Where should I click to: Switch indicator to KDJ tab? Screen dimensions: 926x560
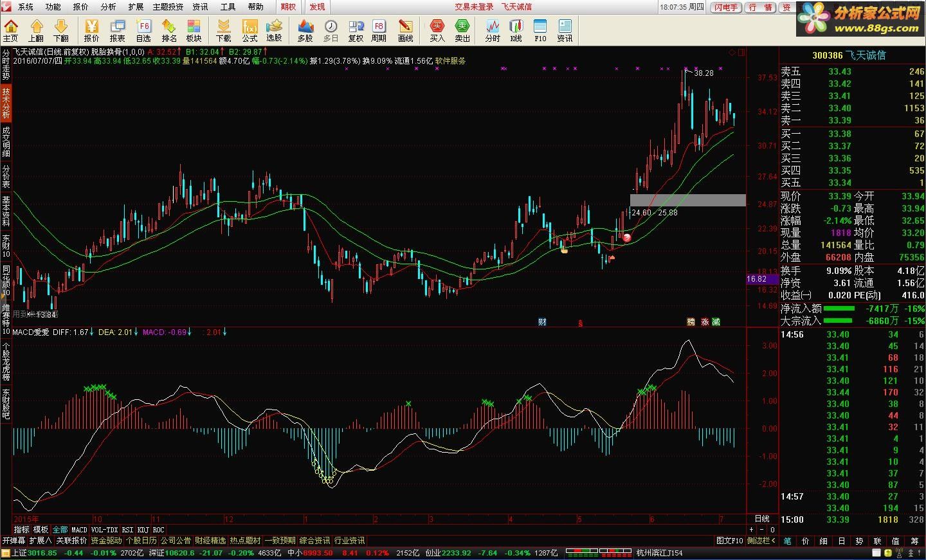[x=143, y=530]
